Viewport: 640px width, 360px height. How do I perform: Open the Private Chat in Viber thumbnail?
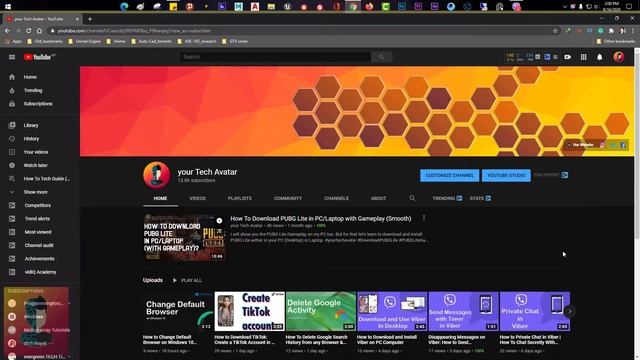tap(535, 311)
